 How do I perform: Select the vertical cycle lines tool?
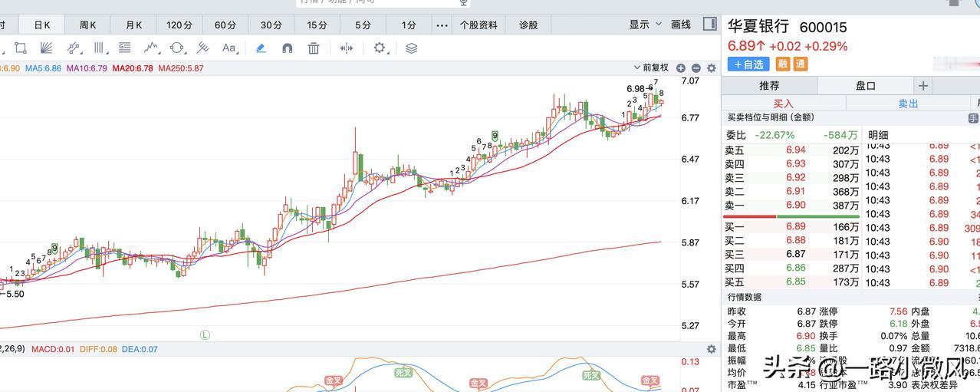tap(100, 48)
